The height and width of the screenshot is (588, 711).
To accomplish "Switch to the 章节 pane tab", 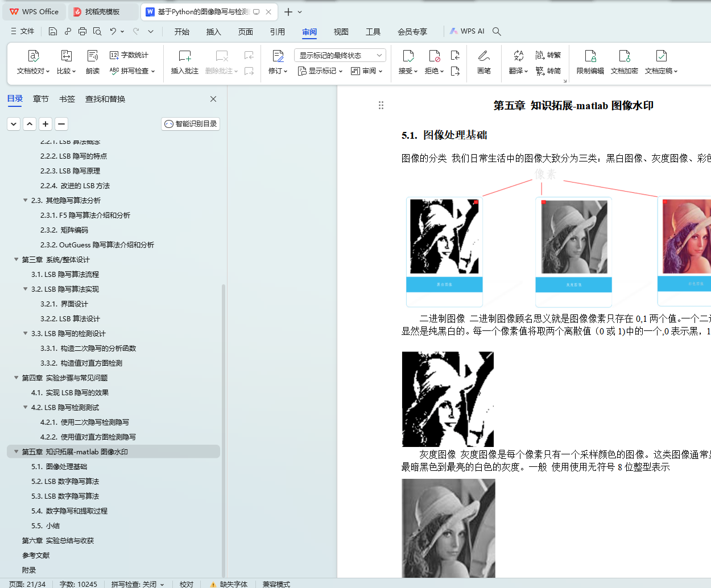I will point(41,99).
